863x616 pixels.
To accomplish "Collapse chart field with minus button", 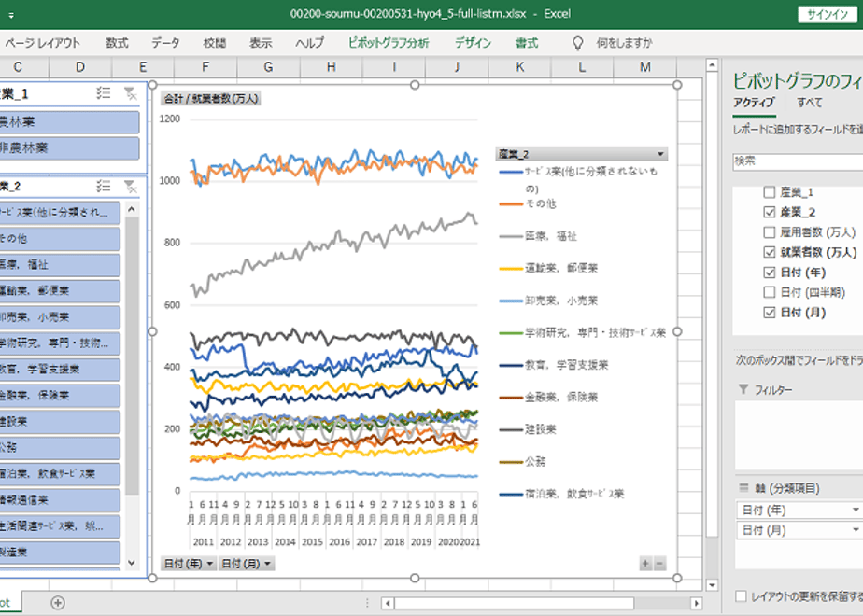I will 659,563.
